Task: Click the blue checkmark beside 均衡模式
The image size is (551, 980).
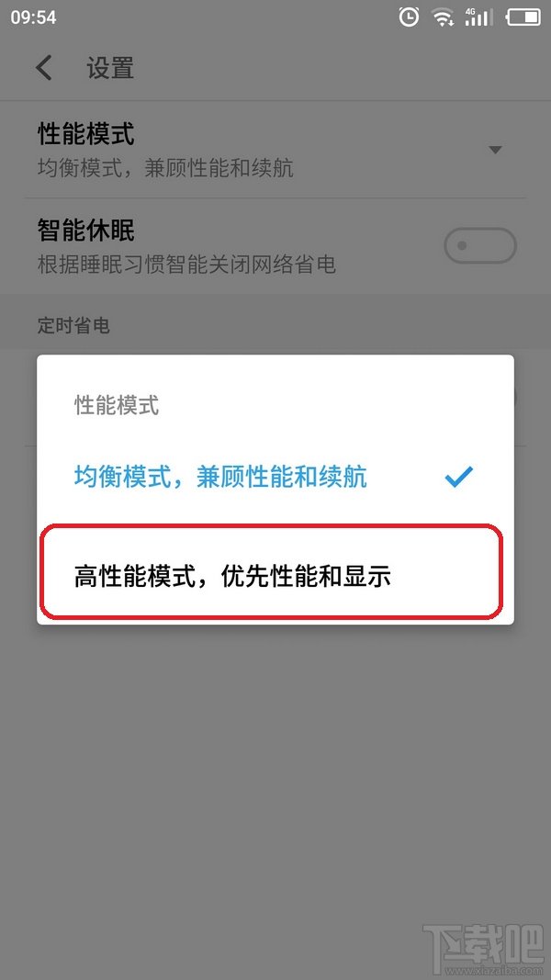Action: (458, 477)
